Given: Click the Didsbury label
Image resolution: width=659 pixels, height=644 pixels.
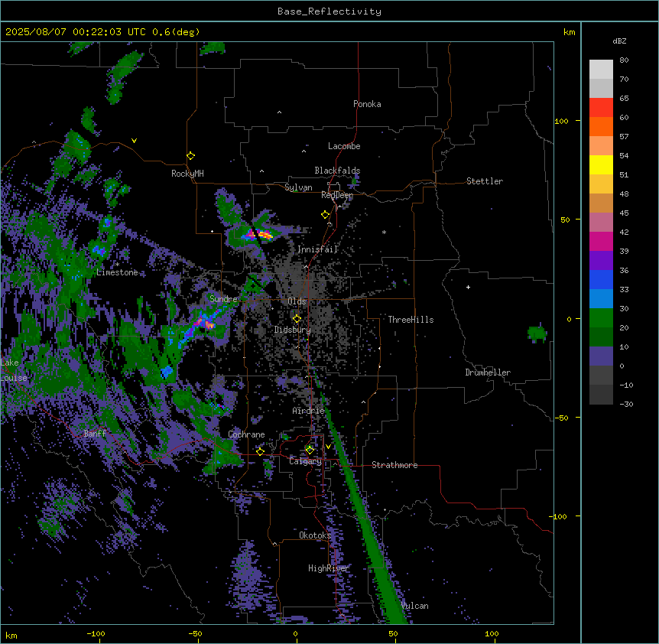Looking at the screenshot, I should [x=292, y=330].
